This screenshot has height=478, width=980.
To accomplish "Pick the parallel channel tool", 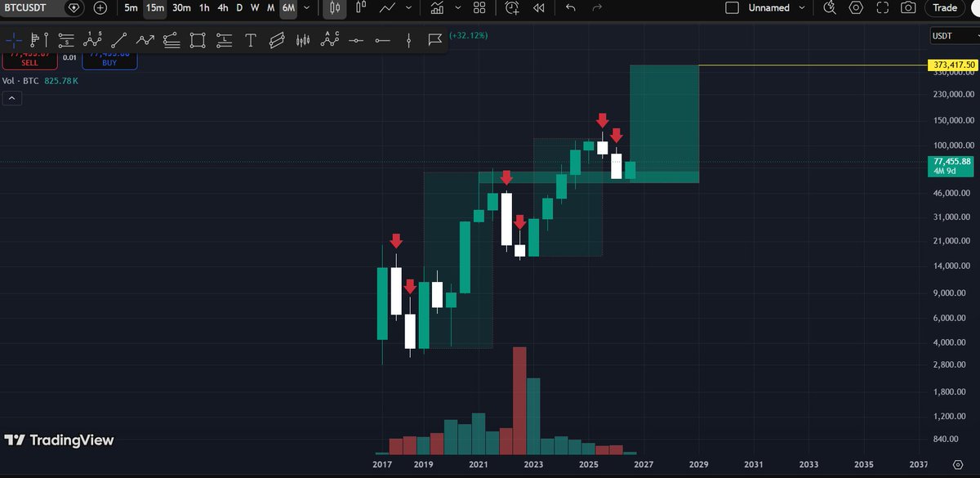I will point(277,39).
